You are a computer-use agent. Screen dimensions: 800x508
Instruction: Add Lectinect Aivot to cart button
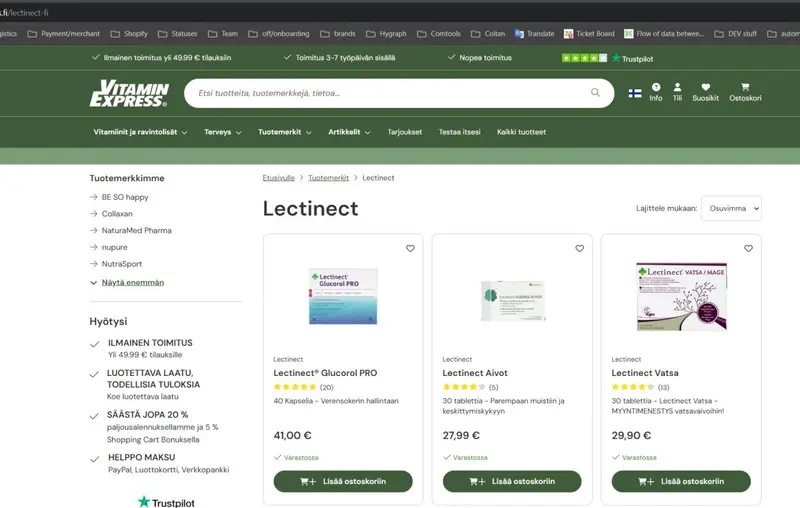pyautogui.click(x=512, y=481)
